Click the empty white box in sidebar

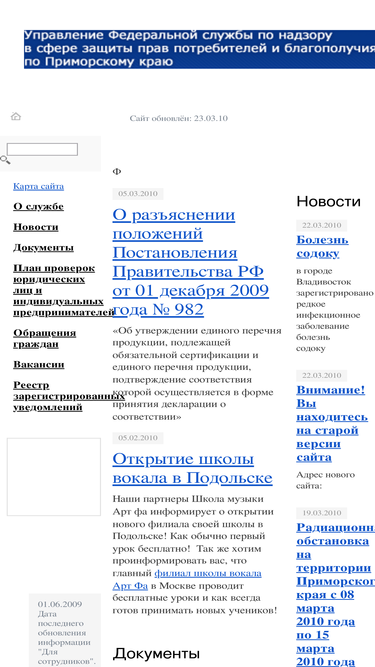coord(54,477)
